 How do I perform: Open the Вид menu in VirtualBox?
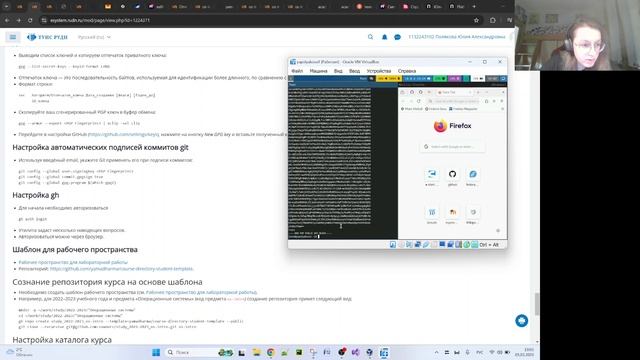point(338,71)
